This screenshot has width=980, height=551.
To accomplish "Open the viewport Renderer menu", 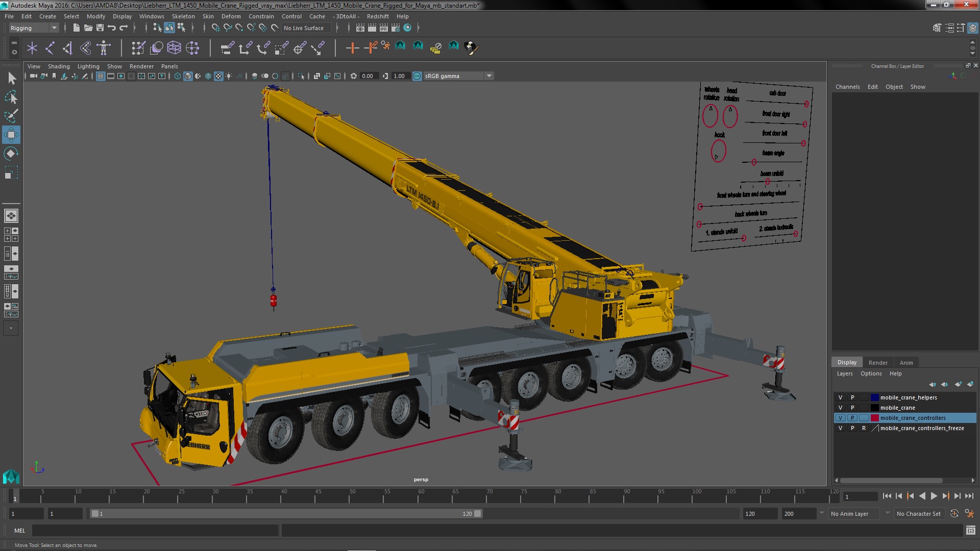I will [x=141, y=66].
